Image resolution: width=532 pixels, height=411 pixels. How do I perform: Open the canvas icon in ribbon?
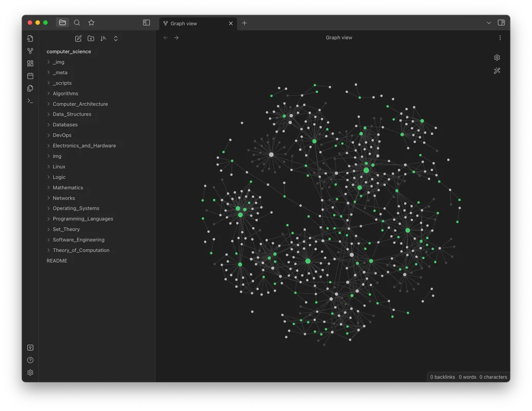click(x=30, y=63)
